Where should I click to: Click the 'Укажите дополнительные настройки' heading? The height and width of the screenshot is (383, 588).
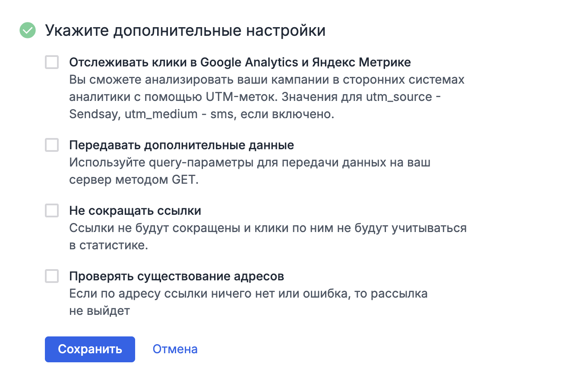point(185,31)
